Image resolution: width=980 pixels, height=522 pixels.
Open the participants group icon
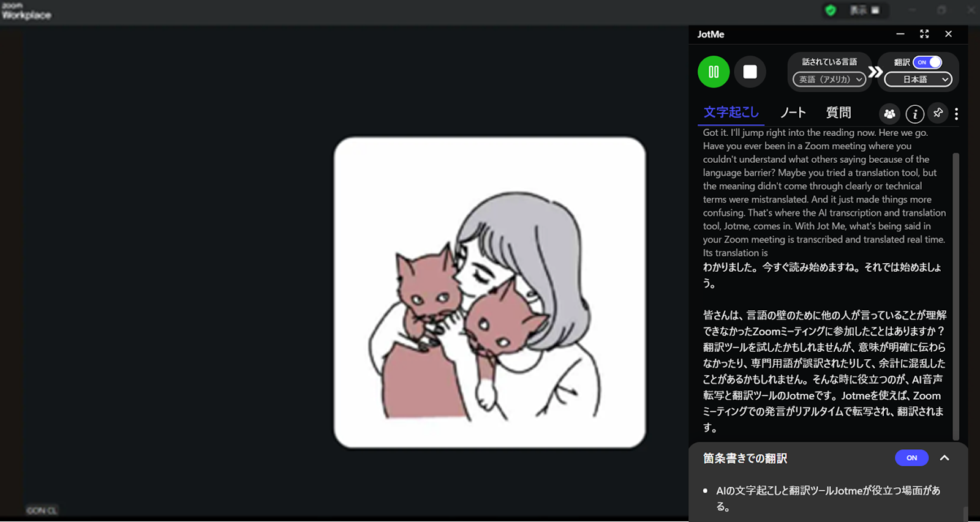(889, 114)
